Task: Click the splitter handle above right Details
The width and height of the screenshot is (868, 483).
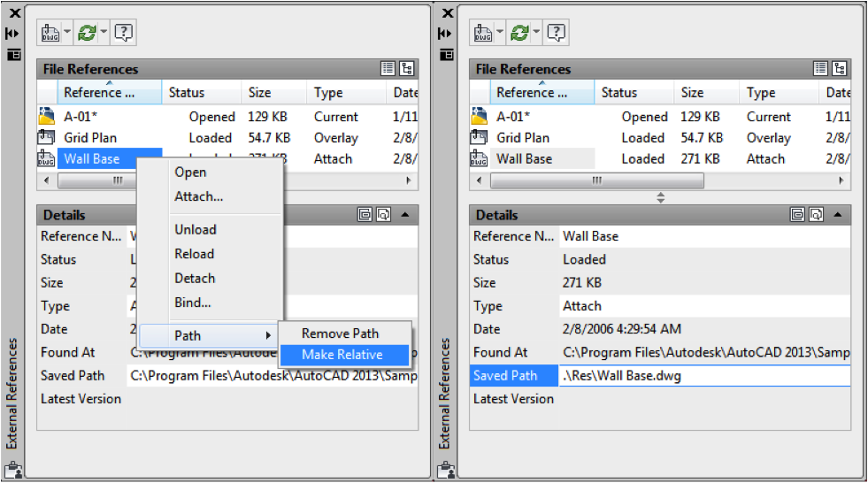Action: pyautogui.click(x=660, y=197)
